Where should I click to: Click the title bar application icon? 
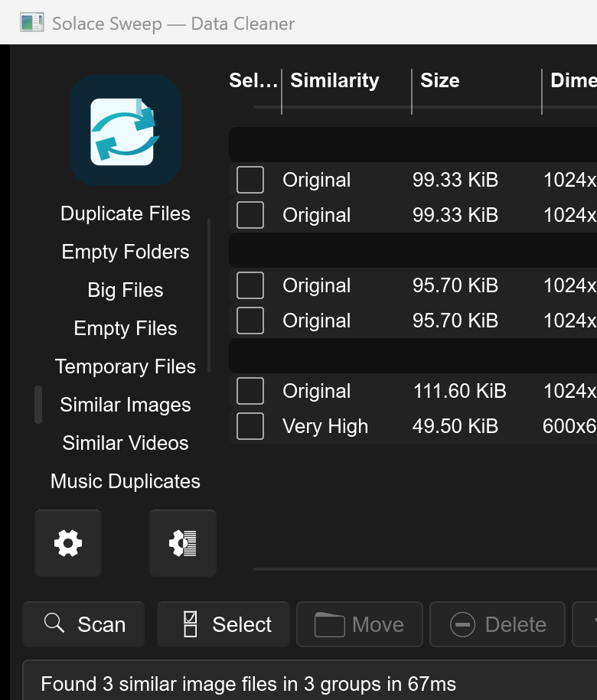[x=31, y=23]
